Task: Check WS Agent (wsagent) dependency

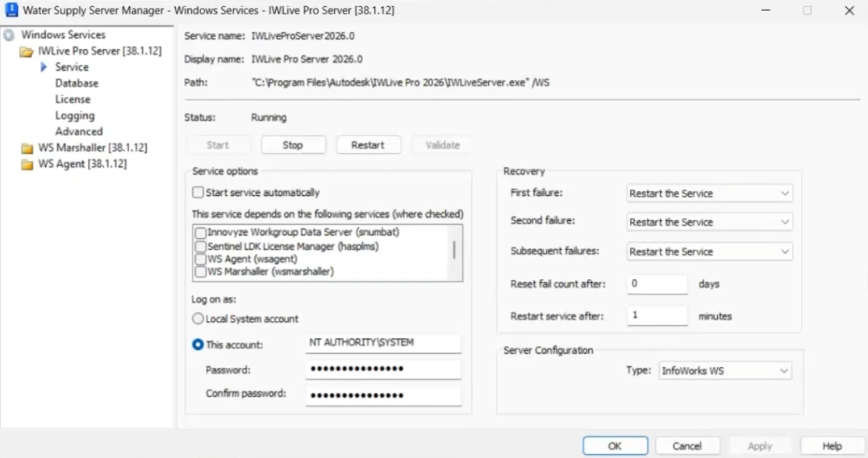Action: 201,259
